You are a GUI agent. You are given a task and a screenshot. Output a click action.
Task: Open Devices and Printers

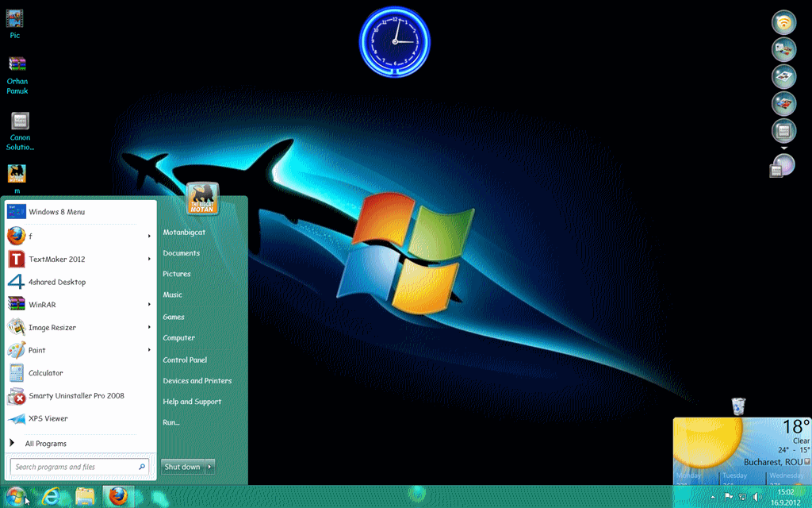pyautogui.click(x=197, y=380)
